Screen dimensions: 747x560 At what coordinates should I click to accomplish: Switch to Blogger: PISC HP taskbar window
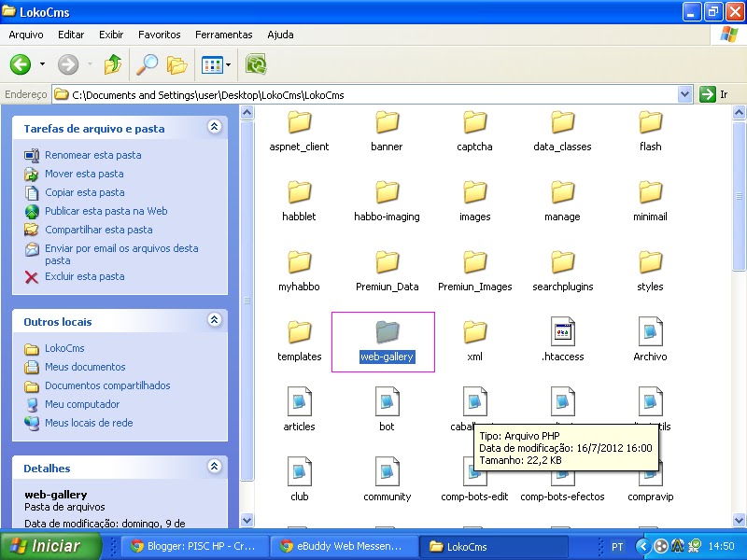pos(194,546)
